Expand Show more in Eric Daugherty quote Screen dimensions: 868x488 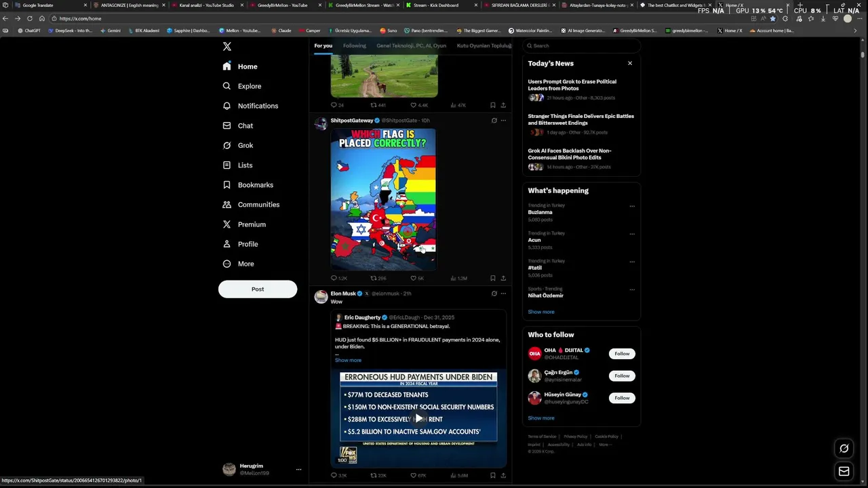click(348, 360)
